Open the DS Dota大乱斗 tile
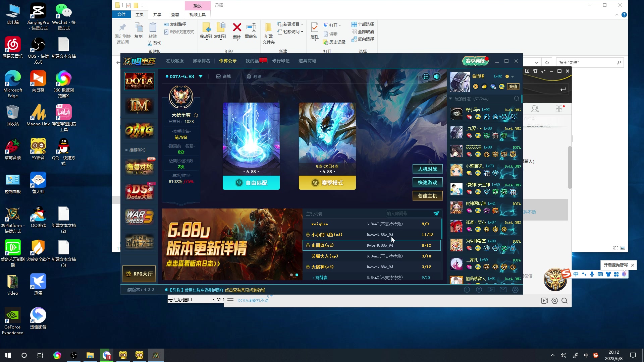The height and width of the screenshot is (362, 644). (x=140, y=191)
